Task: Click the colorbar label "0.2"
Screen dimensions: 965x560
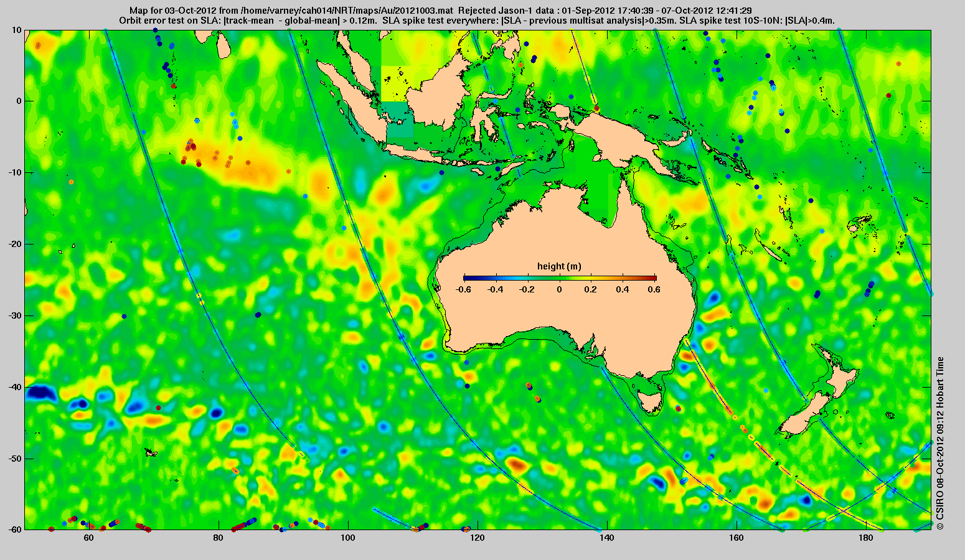Action: [x=592, y=289]
